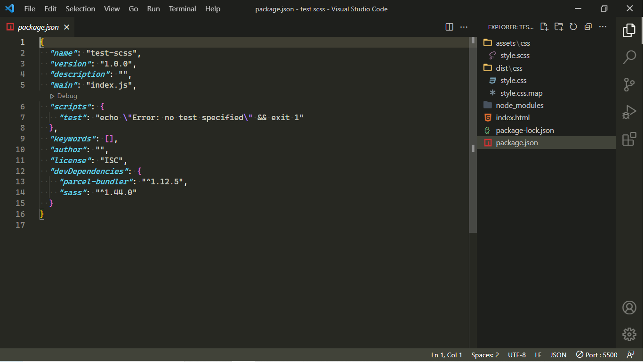Image resolution: width=644 pixels, height=362 pixels.
Task: Click the "index.js" main value
Action: (110, 85)
